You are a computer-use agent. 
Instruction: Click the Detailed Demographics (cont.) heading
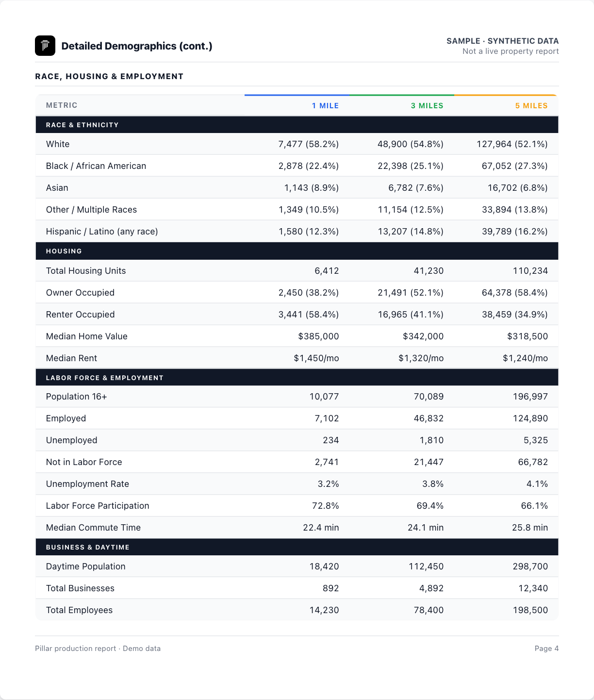point(137,46)
